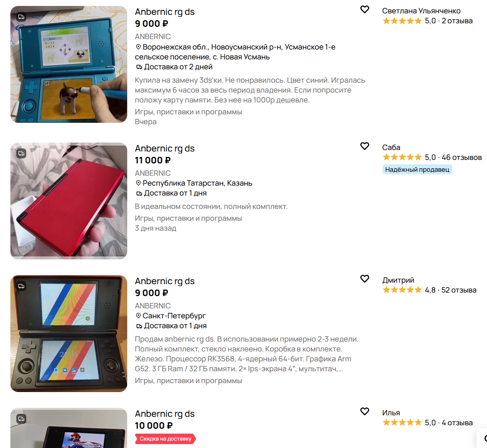Click delivery badge on red console photo
Viewport: 487px width, 448px height.
(x=21, y=153)
